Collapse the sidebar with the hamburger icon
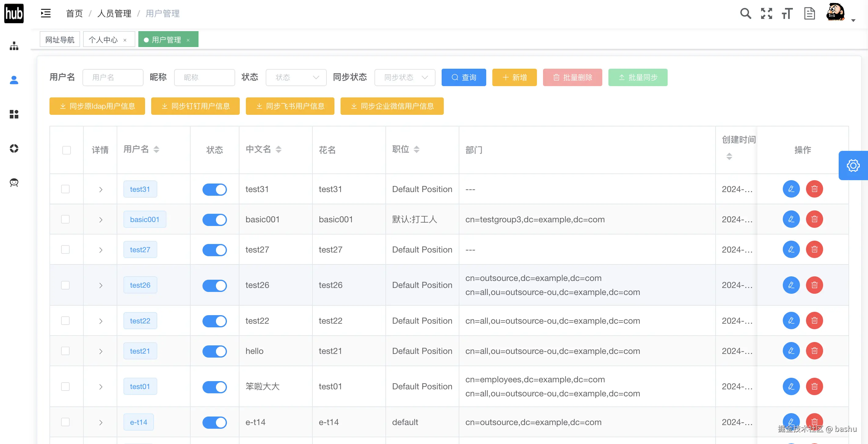This screenshot has width=868, height=444. (46, 13)
